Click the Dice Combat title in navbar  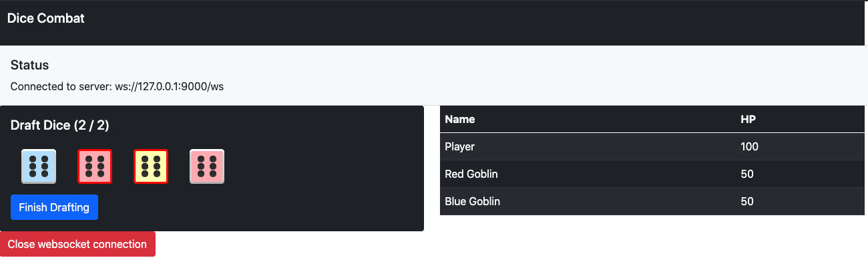[x=46, y=19]
